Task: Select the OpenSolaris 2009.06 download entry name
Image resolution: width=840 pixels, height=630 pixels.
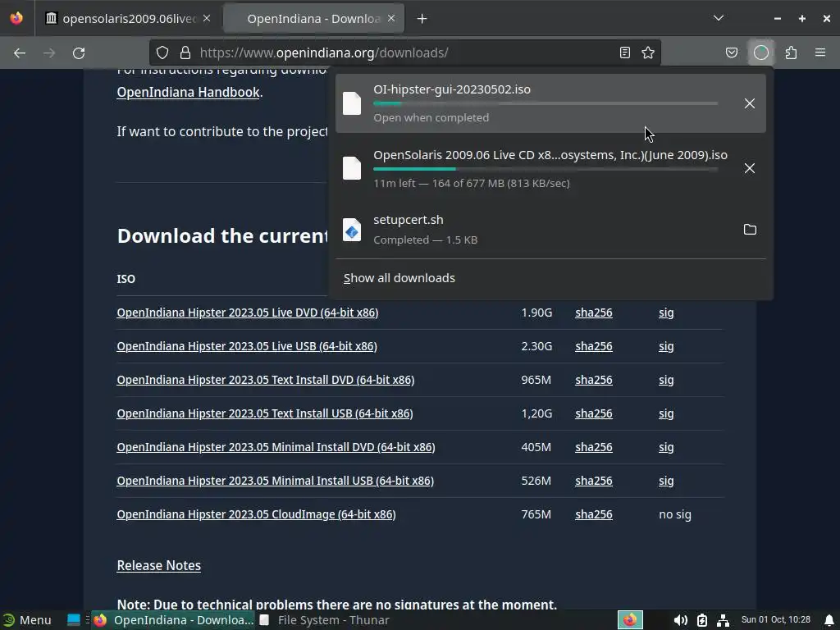Action: tap(550, 155)
